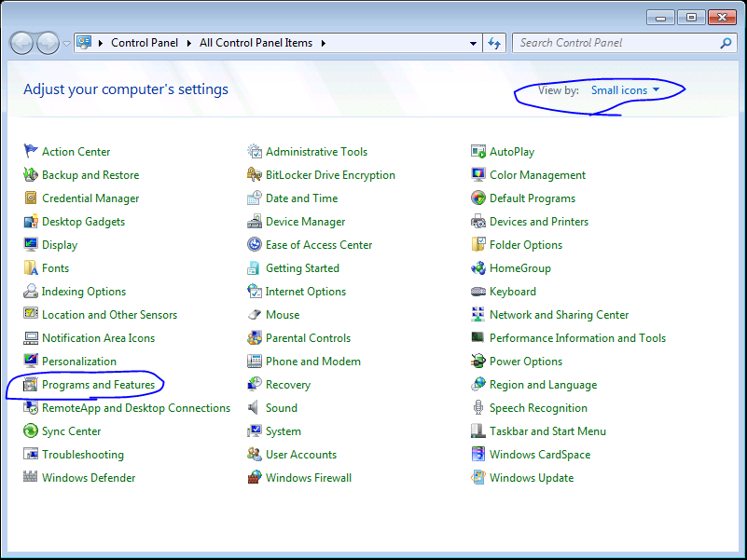Click the search magnifier icon
This screenshot has width=747, height=560.
pos(726,44)
